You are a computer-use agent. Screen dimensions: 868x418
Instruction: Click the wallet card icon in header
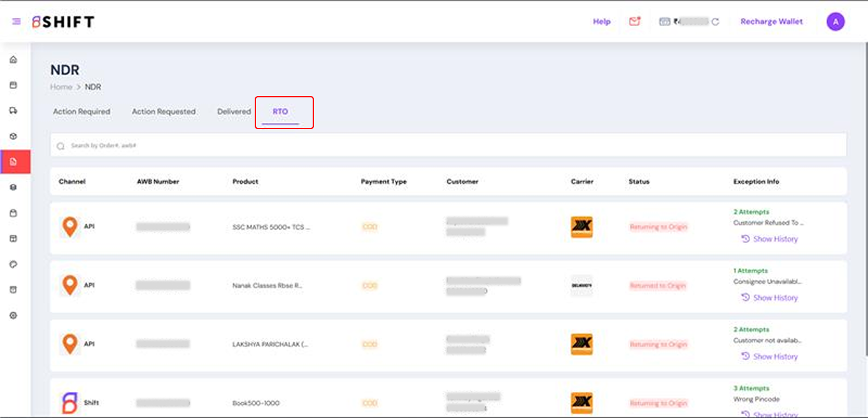point(664,22)
